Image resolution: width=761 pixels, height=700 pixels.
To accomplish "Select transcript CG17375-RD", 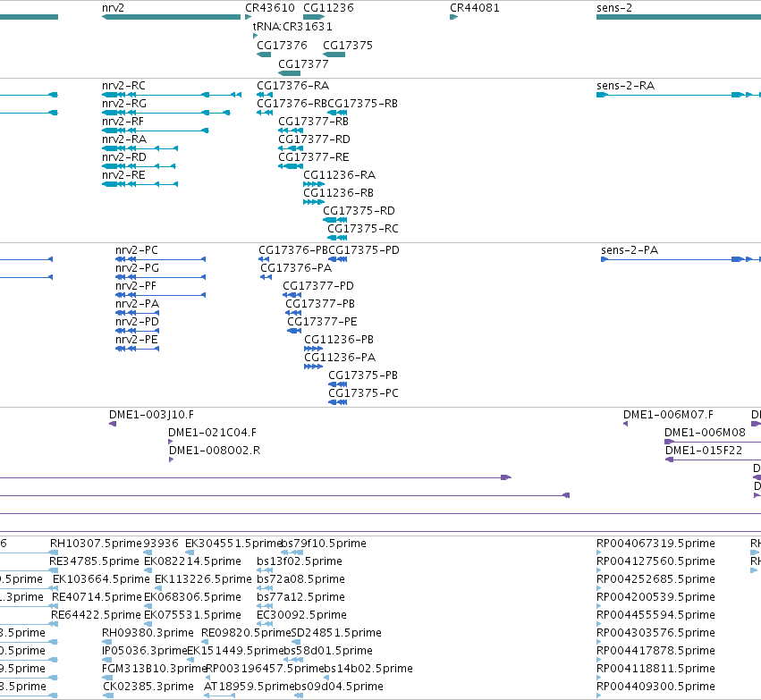I will 359,211.
